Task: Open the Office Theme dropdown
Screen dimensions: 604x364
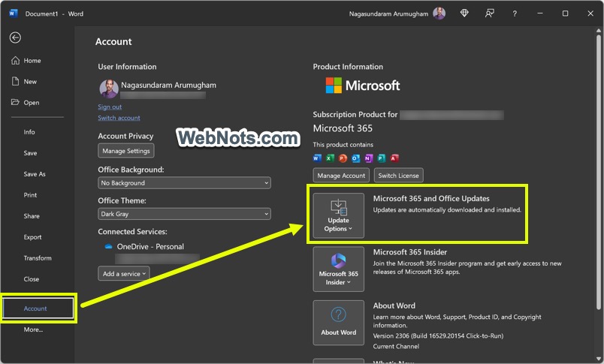Action: tap(184, 214)
